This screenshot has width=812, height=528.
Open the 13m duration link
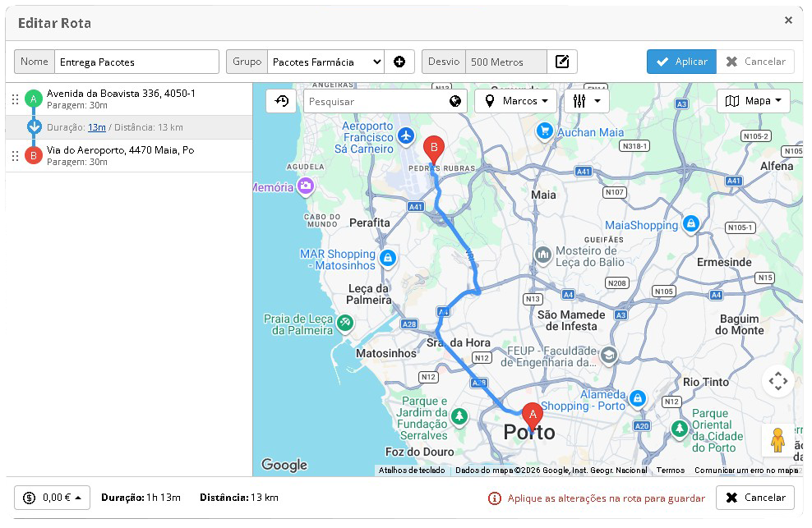[97, 127]
